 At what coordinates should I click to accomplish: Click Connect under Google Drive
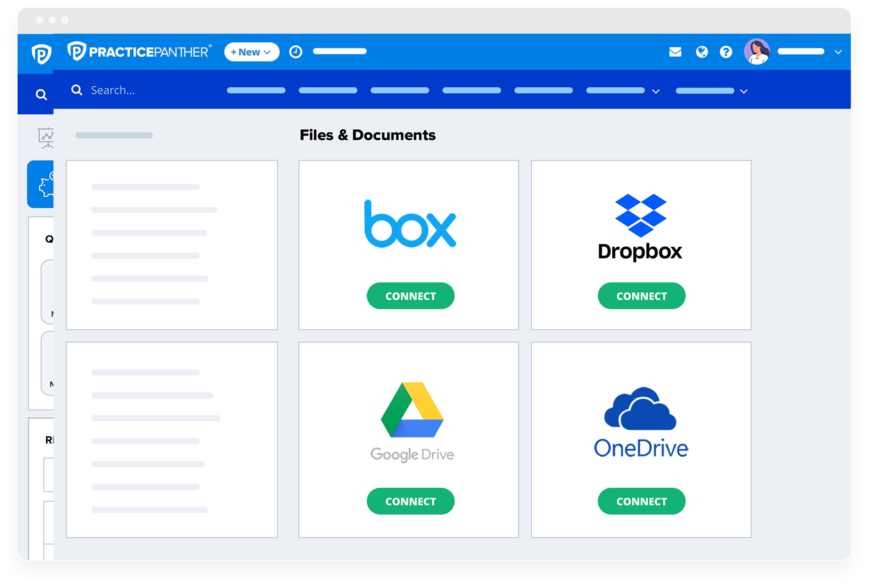410,501
